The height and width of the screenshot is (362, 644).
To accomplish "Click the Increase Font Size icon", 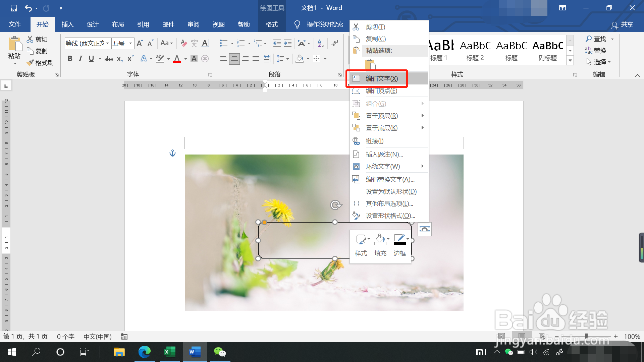I will [x=140, y=43].
